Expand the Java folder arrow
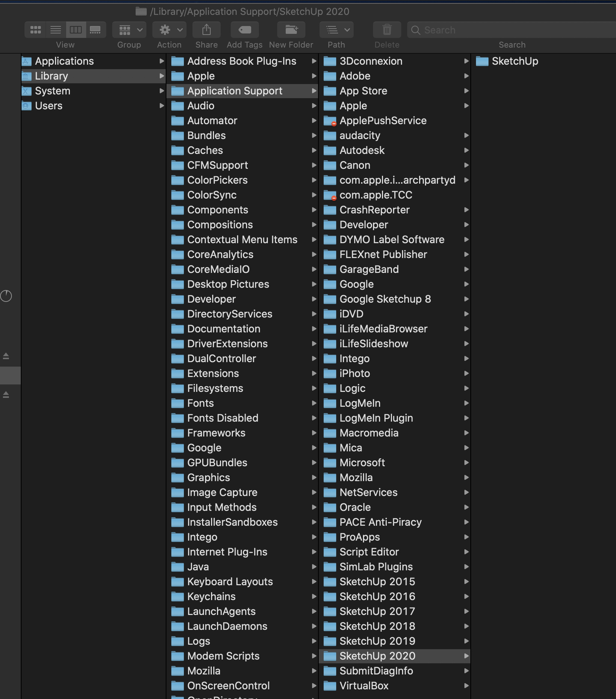Viewport: 616px width, 699px height. click(314, 567)
